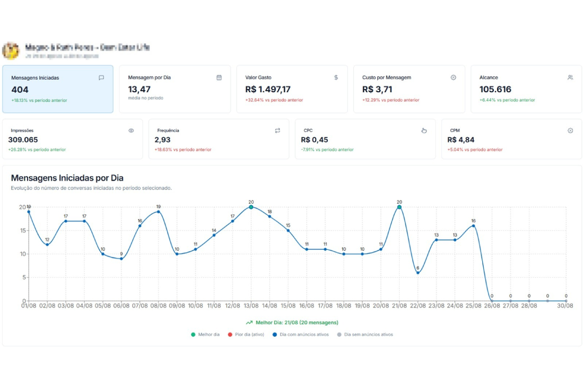Click the red Pior dia legend dot
Screen dimensions: 583x392
[x=230, y=335]
